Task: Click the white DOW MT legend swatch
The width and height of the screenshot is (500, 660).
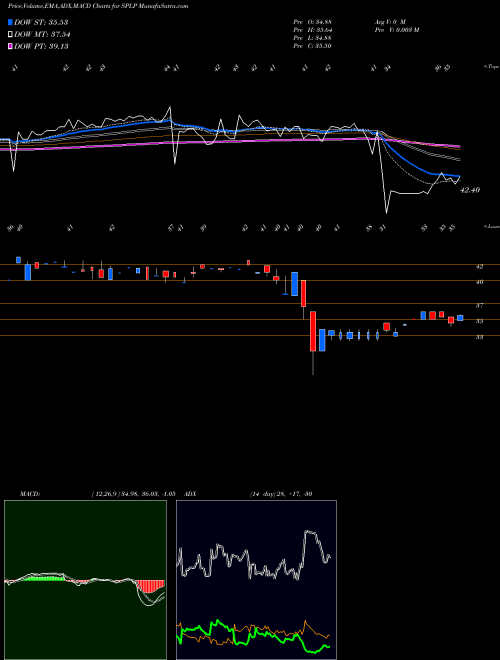Action: (x=11, y=35)
